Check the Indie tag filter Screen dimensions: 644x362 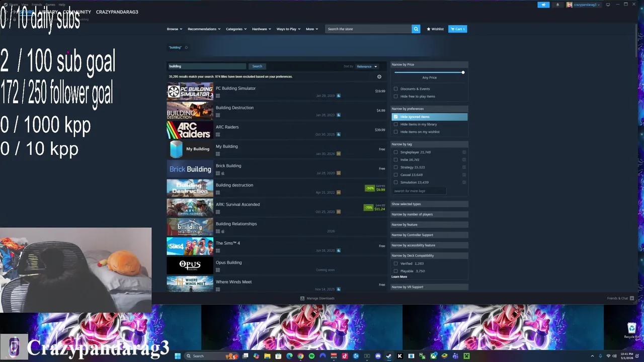[x=395, y=159]
